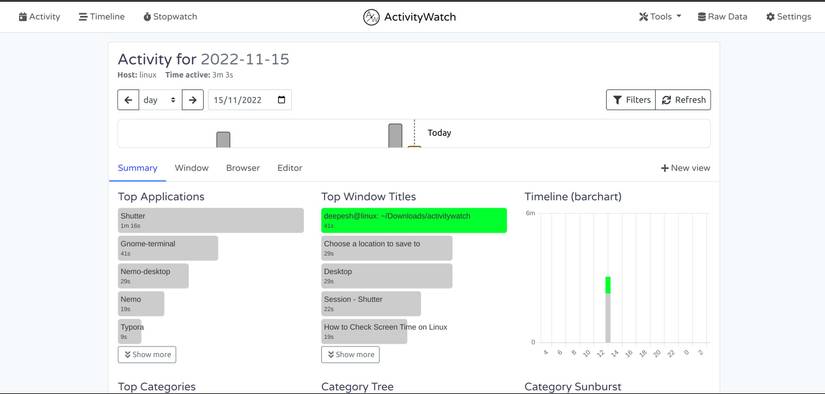
Task: Switch to the Window tab
Action: pos(192,168)
